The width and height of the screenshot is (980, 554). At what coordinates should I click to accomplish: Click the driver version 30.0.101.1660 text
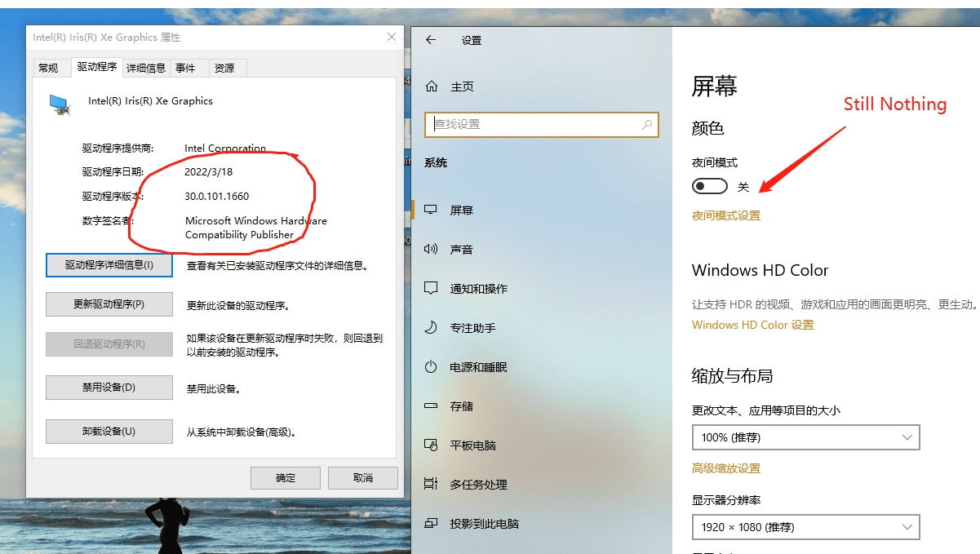[x=217, y=197]
